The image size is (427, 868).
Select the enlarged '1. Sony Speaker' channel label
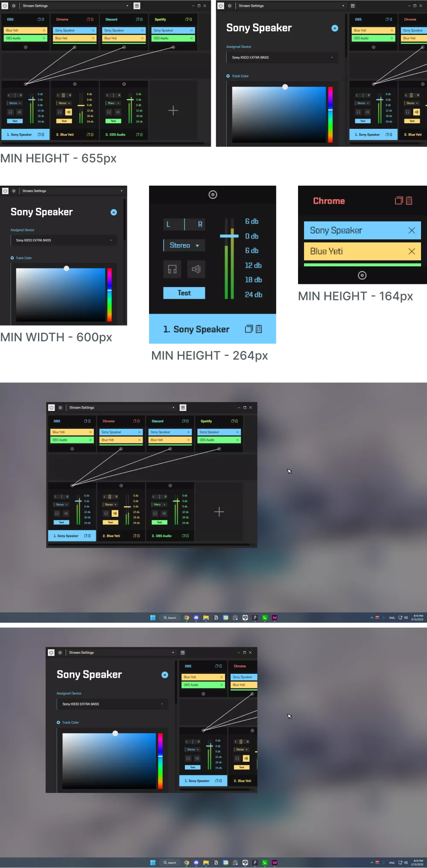coord(196,329)
